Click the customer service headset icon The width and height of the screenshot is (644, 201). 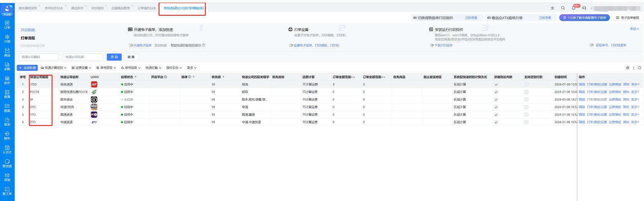click(x=584, y=8)
